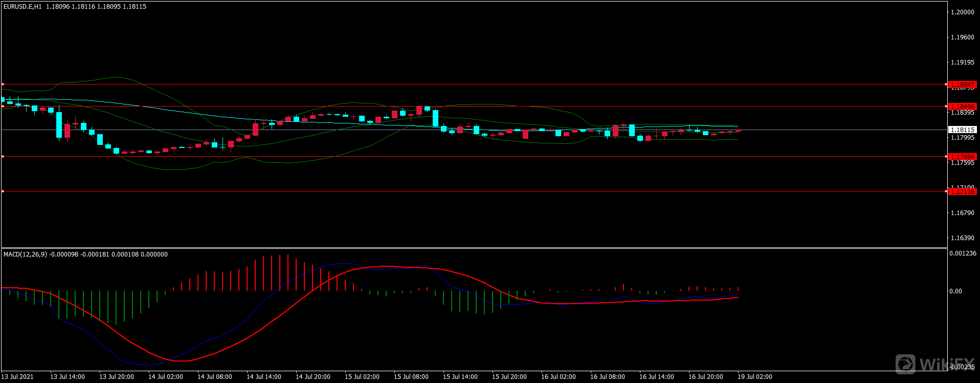The width and height of the screenshot is (980, 383).
Task: Click the 14 Jul 14:00 time axis label
Action: tap(263, 377)
